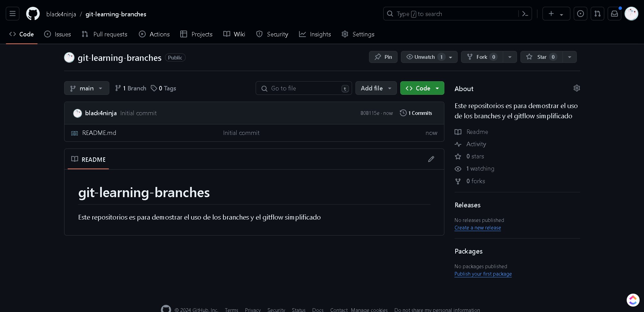View the 1 Commits history

pos(416,113)
